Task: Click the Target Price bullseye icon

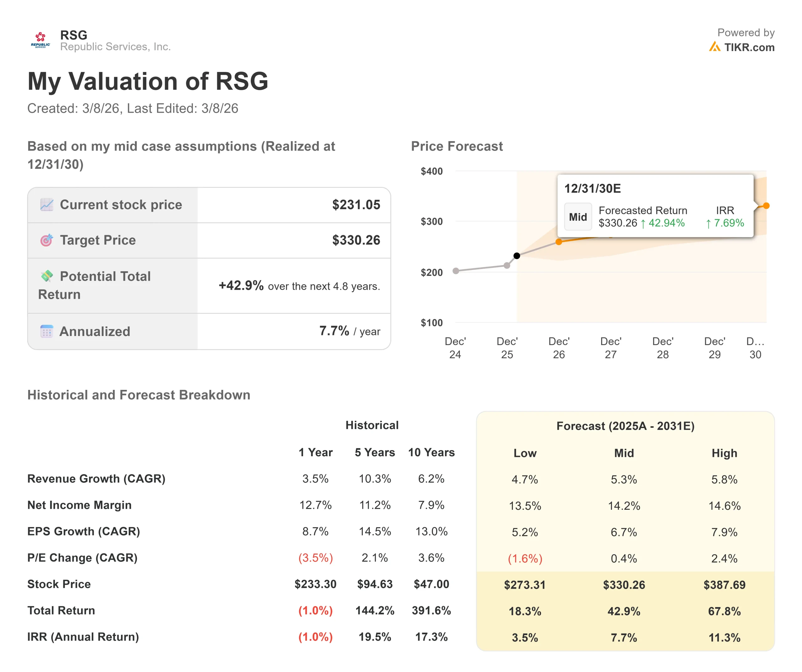Action: (47, 240)
